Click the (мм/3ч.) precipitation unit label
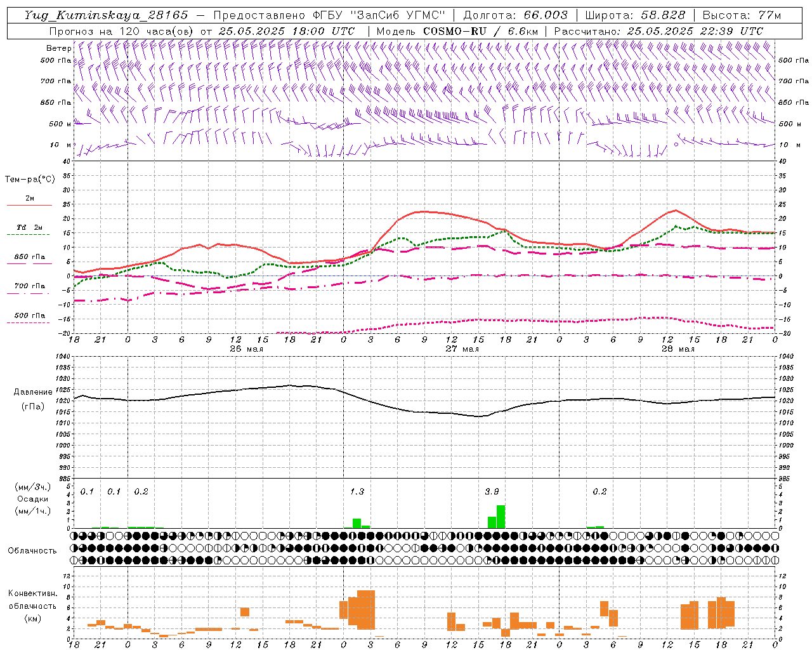 [x=33, y=487]
